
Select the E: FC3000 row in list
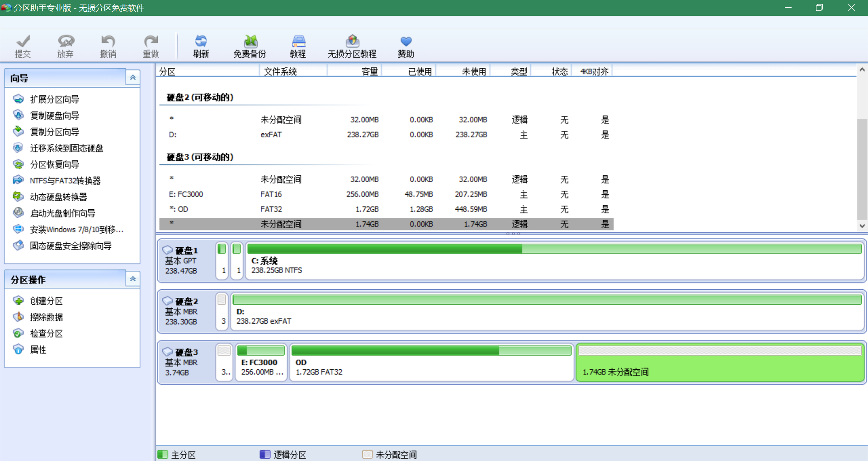tap(186, 194)
